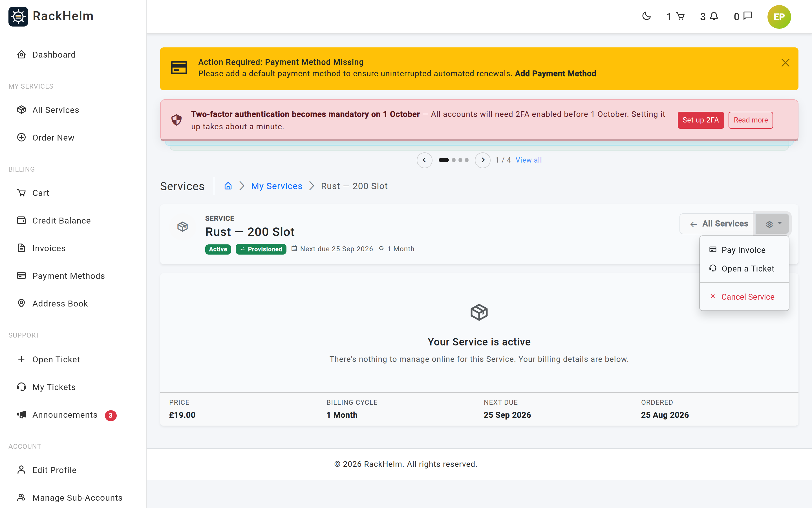Click Read more about 2FA

[751, 120]
